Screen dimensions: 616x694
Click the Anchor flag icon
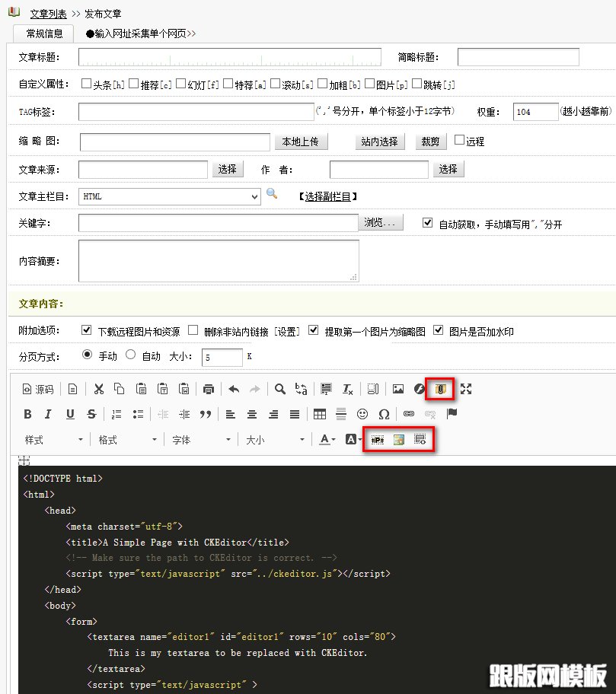pos(452,414)
